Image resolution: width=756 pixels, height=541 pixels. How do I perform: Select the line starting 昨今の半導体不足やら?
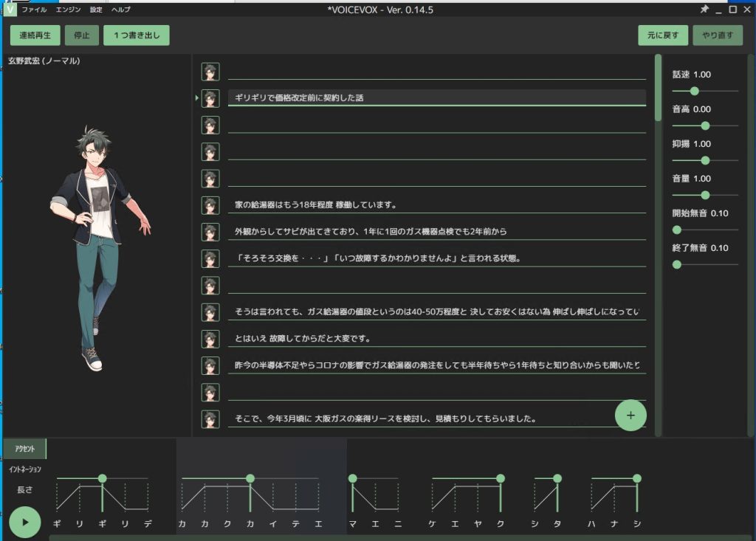[437, 365]
